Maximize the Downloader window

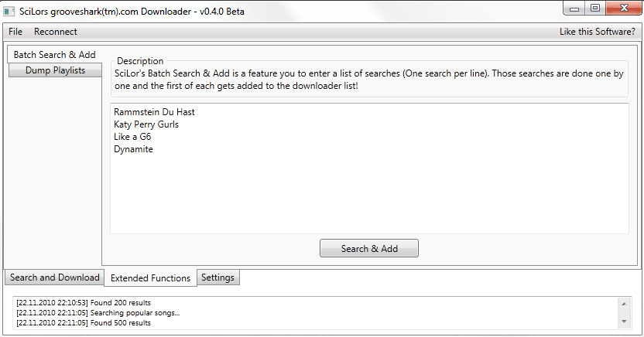coord(594,9)
